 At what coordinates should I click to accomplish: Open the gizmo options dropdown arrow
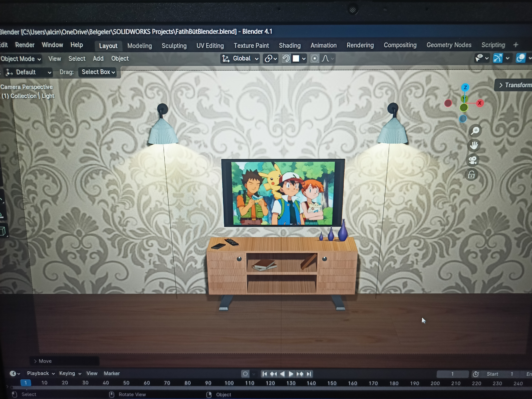pos(508,58)
